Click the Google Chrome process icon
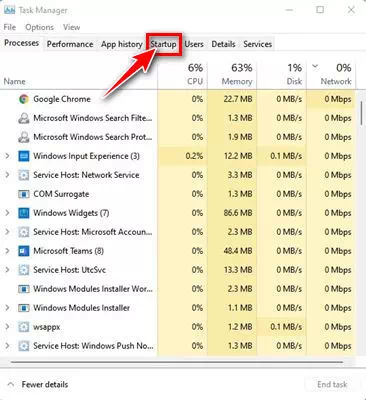This screenshot has width=366, height=400. [x=24, y=99]
